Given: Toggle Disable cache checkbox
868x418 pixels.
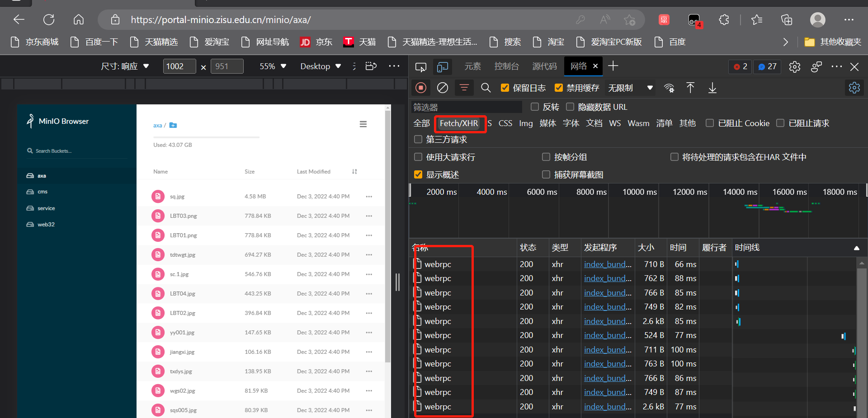Looking at the screenshot, I should [x=559, y=88].
